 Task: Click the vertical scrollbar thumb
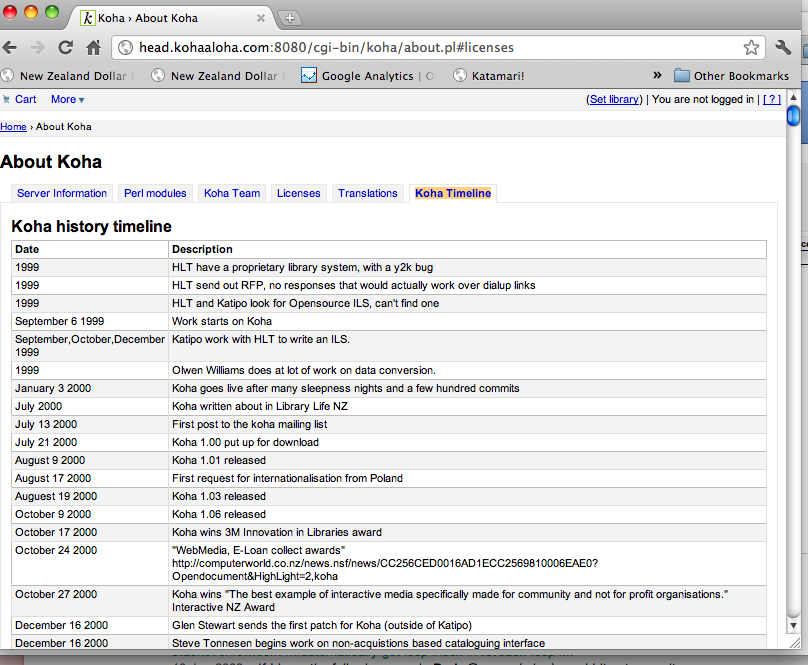pos(793,115)
